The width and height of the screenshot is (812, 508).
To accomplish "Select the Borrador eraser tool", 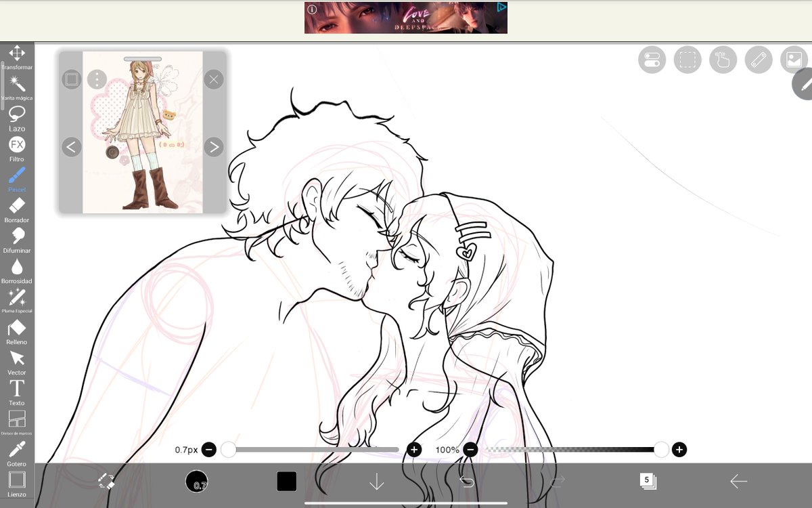I will pyautogui.click(x=17, y=210).
